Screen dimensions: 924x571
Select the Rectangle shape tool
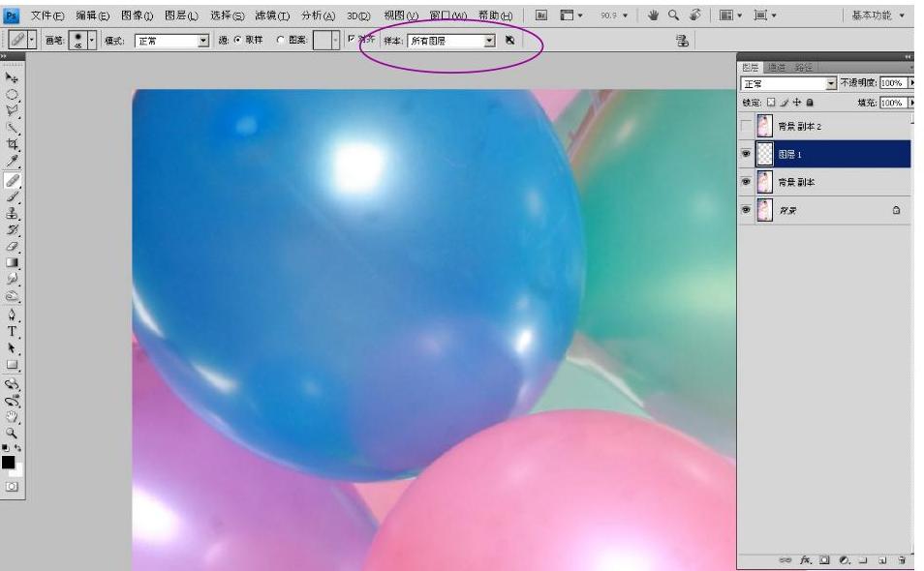pos(12,365)
